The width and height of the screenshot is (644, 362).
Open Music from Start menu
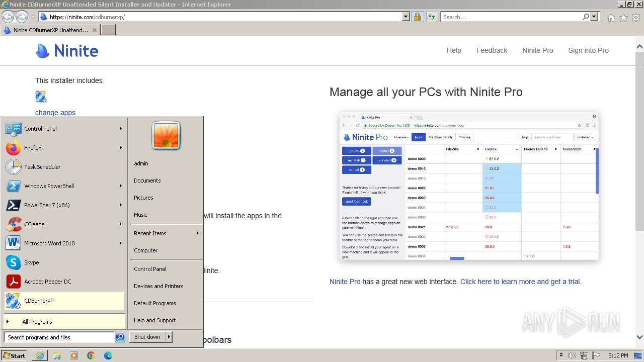click(x=141, y=215)
